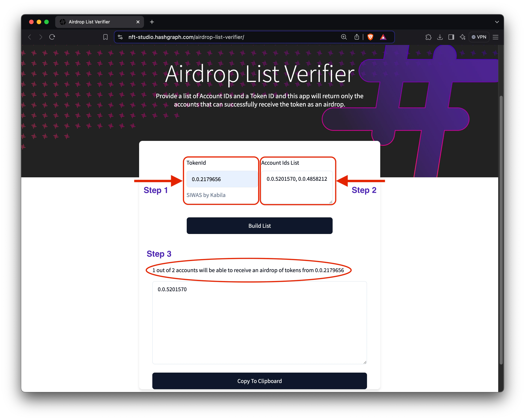Open a new tab with plus button
Image resolution: width=525 pixels, height=420 pixels.
point(152,22)
